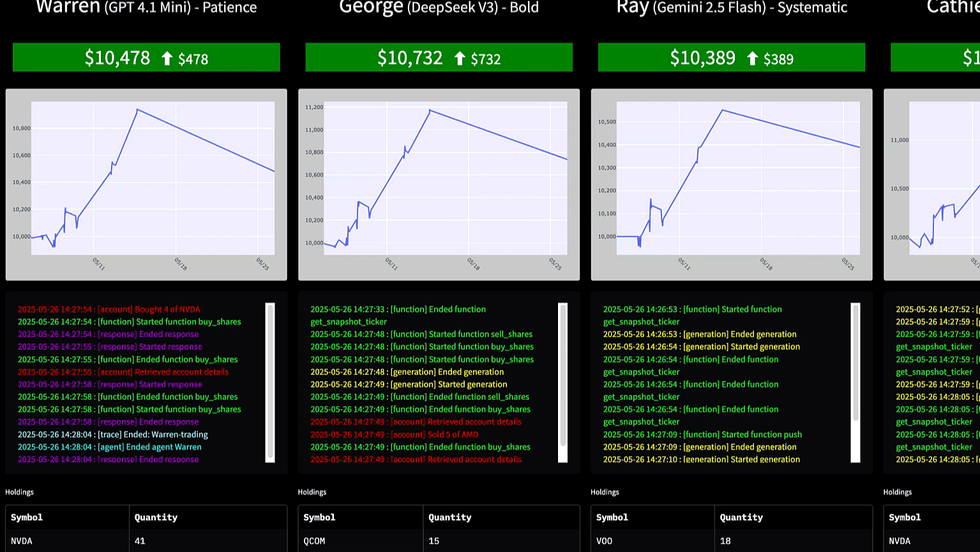Click the log line 'Ended: Warren-trading'
This screenshot has height=552, width=980.
click(113, 434)
